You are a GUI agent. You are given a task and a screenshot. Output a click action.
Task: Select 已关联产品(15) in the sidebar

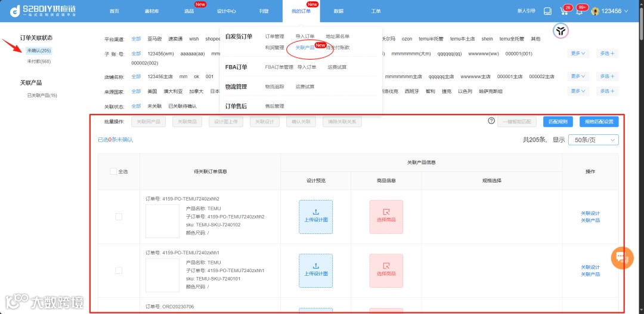pyautogui.click(x=42, y=96)
